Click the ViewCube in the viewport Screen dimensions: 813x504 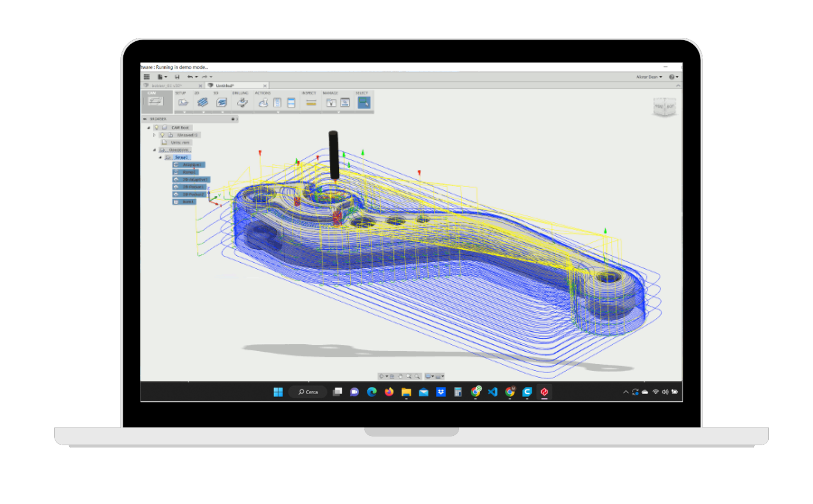[x=665, y=107]
